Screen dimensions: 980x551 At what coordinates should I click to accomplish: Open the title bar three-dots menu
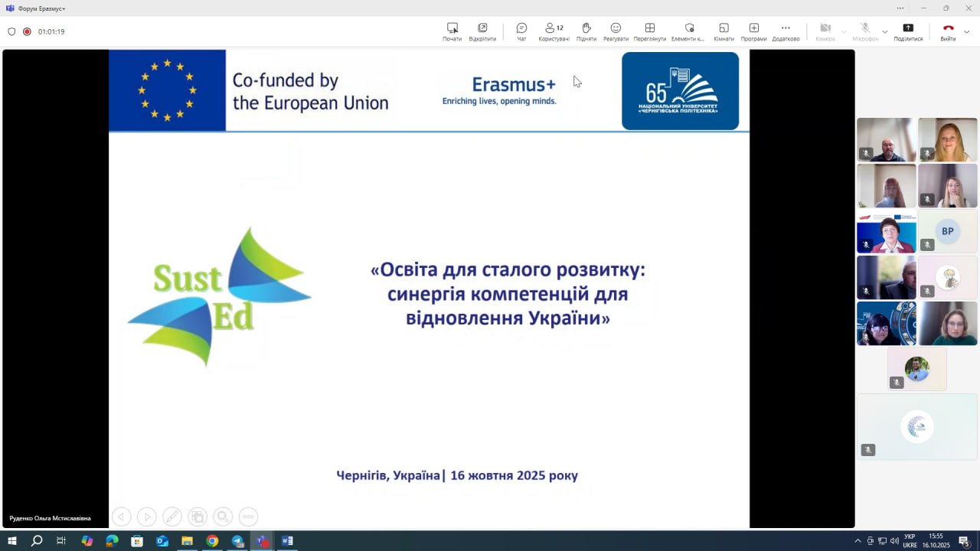click(900, 8)
